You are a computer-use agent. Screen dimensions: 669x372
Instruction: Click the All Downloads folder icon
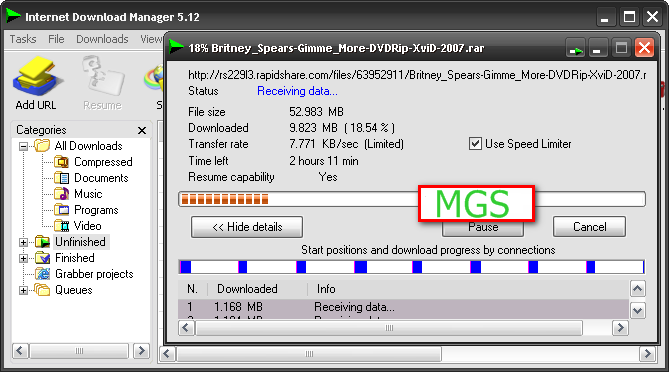point(42,145)
